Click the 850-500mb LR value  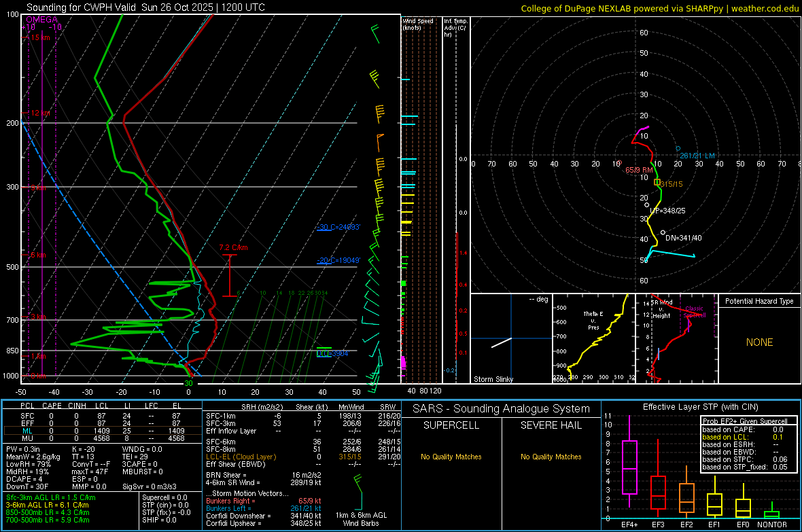point(48,512)
